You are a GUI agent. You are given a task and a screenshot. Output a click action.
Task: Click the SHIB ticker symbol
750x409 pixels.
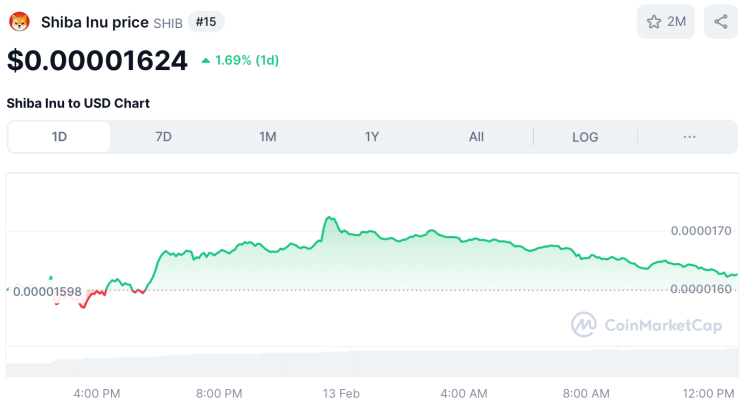tap(168, 23)
